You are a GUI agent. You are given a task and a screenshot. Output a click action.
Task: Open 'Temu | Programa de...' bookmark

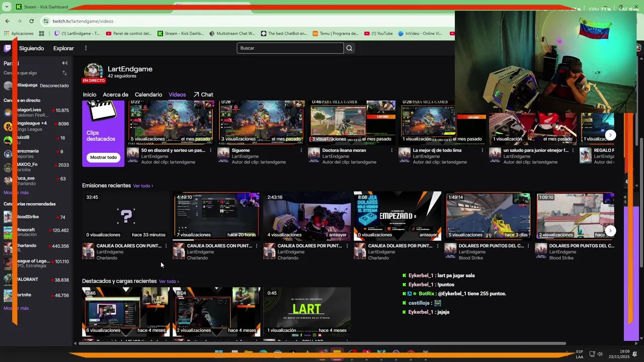pos(336,34)
